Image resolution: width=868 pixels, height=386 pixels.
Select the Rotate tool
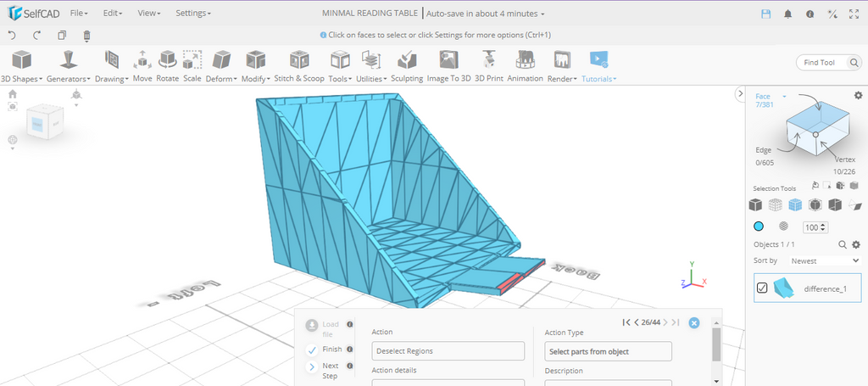167,66
